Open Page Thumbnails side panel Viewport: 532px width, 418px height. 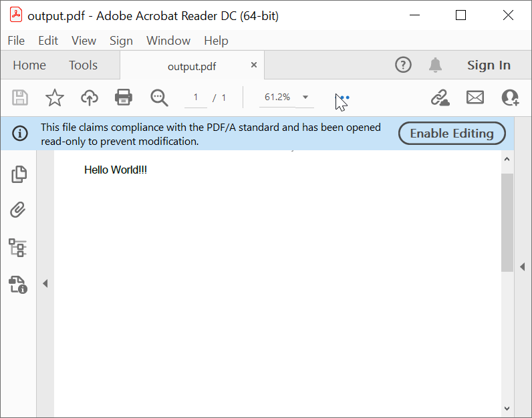tap(19, 174)
